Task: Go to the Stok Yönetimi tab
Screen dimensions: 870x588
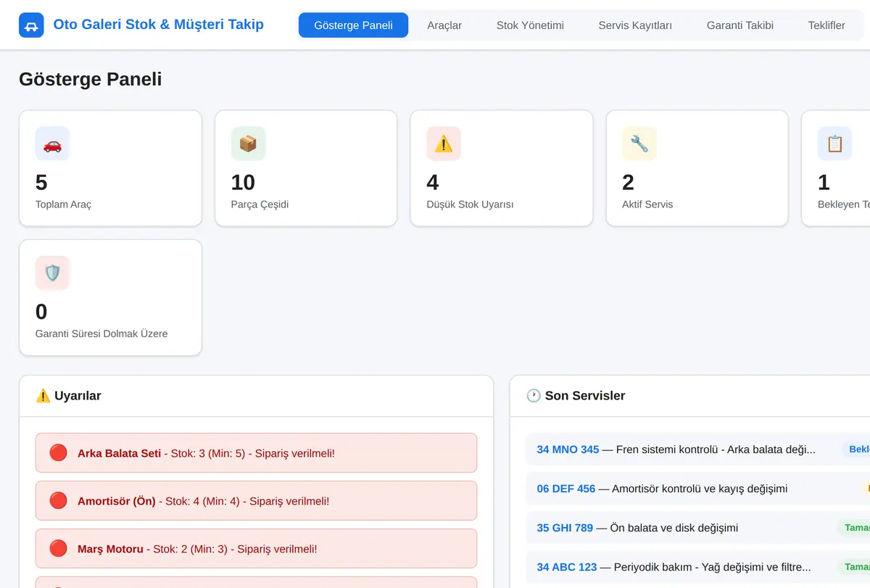Action: click(x=530, y=25)
